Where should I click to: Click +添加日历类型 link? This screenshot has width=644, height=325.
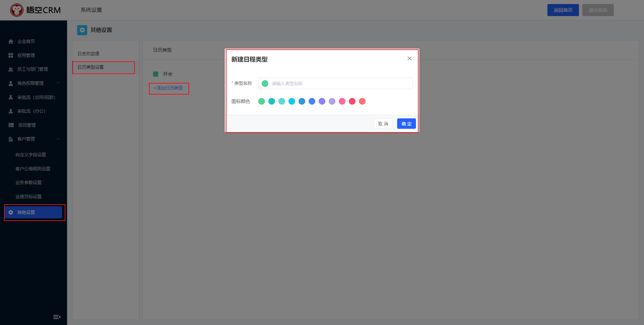(x=168, y=88)
